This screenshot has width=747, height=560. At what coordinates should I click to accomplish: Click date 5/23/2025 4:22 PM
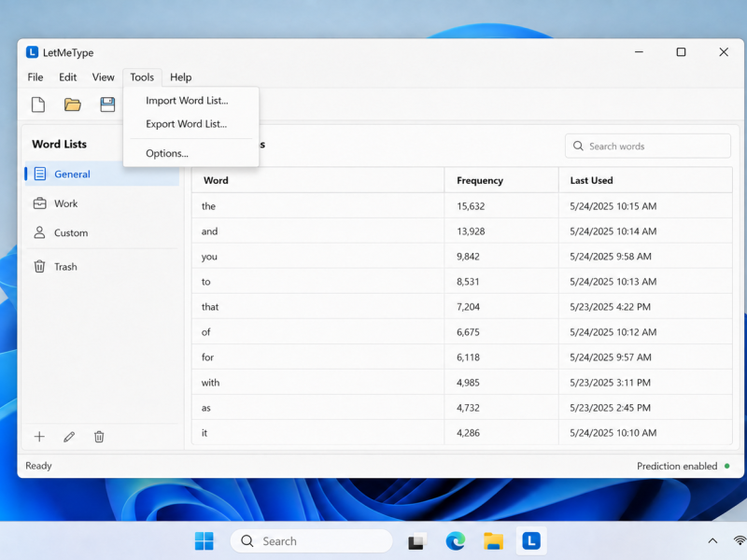(x=610, y=307)
